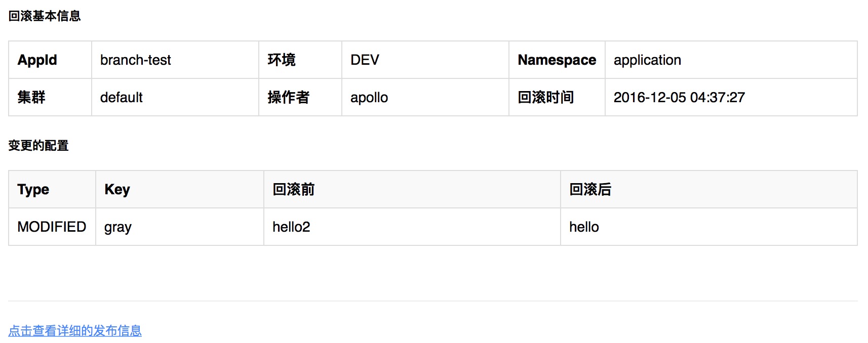The image size is (868, 343).
Task: Select the gray key cell
Action: tap(118, 227)
